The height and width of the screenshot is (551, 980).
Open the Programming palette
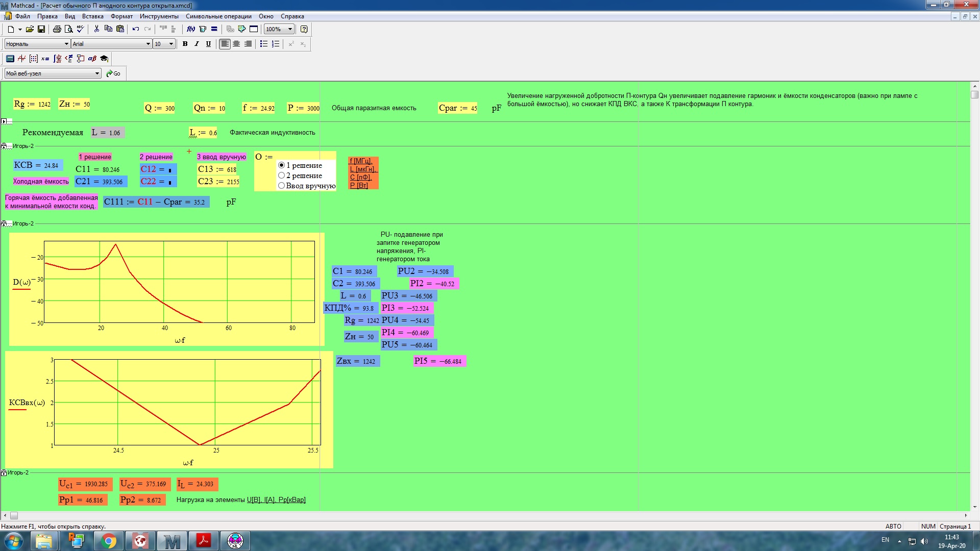(x=81, y=59)
